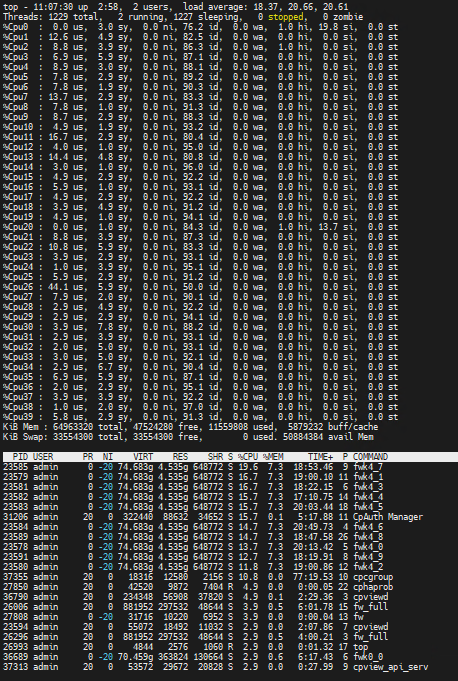Image resolution: width=458 pixels, height=681 pixels.
Task: Click the TIME+ column header
Action: (x=321, y=456)
